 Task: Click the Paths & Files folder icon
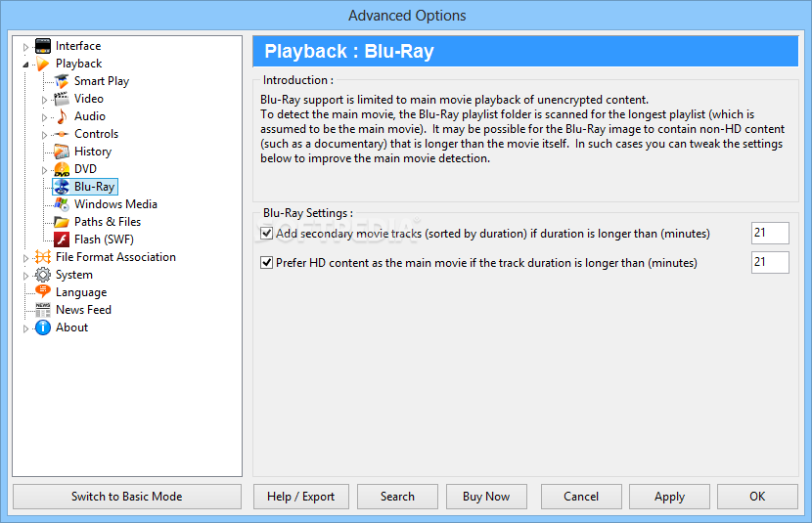[x=62, y=222]
